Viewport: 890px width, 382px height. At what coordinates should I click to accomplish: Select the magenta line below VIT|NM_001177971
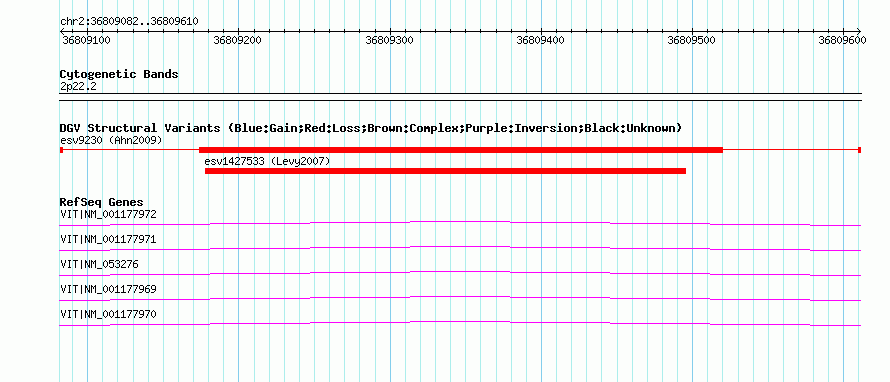[x=460, y=249]
